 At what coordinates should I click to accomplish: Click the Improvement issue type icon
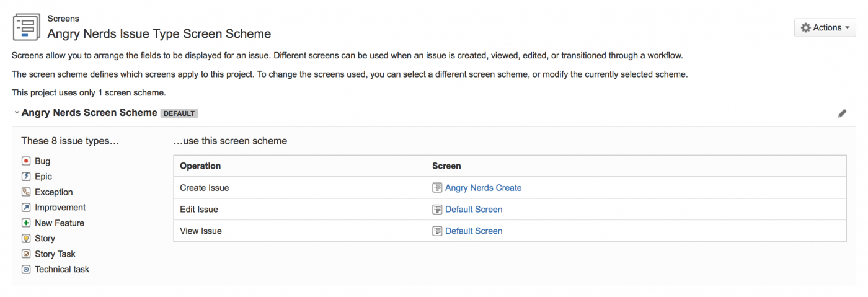point(26,208)
